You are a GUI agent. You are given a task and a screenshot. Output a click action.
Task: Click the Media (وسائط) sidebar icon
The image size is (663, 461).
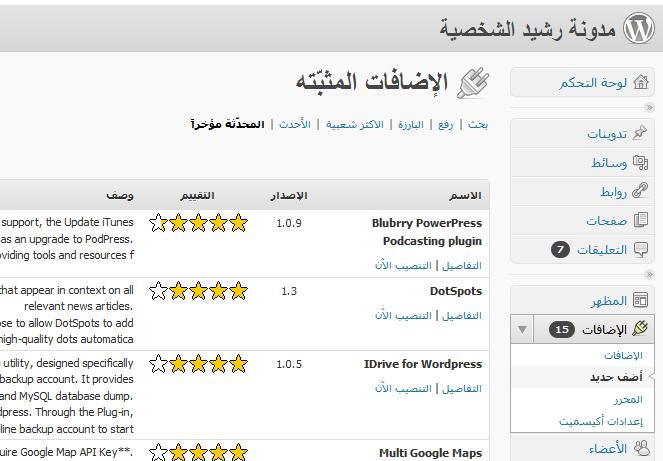point(640,162)
